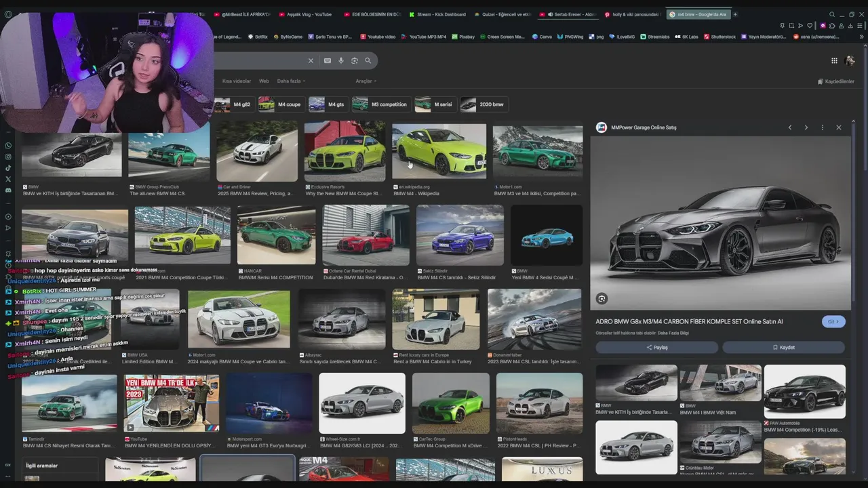
Task: Click Kaydet save button
Action: click(783, 347)
